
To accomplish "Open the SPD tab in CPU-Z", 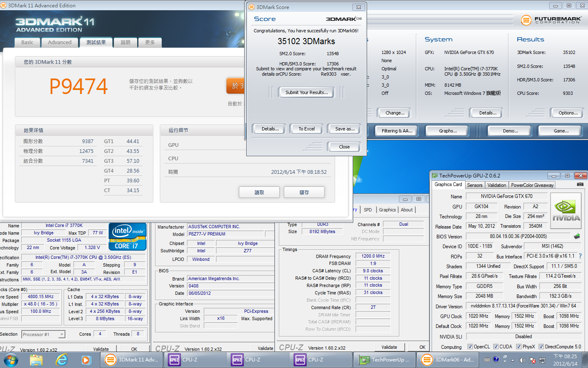I will pyautogui.click(x=368, y=210).
